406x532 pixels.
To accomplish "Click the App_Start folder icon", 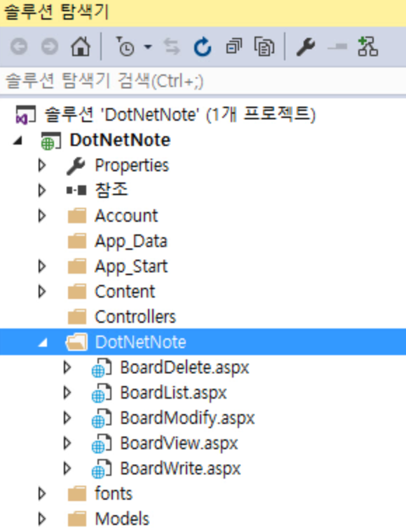I will click(77, 266).
